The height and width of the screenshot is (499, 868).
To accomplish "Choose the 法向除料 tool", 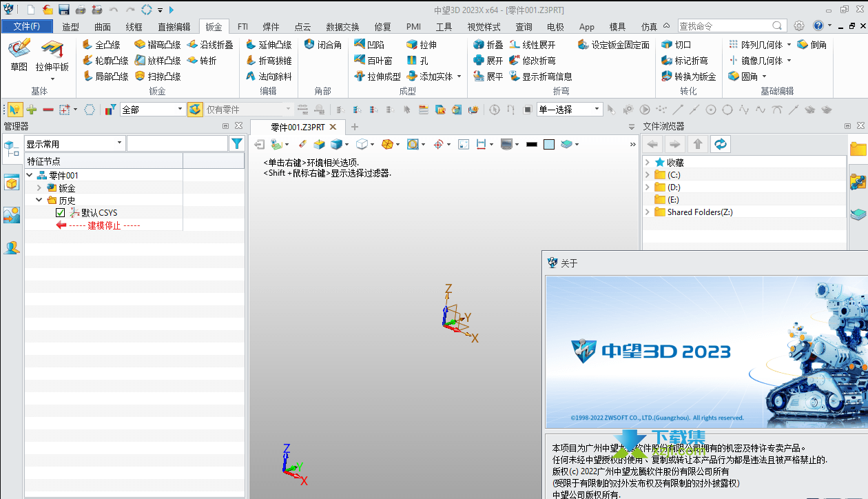I will coord(269,77).
